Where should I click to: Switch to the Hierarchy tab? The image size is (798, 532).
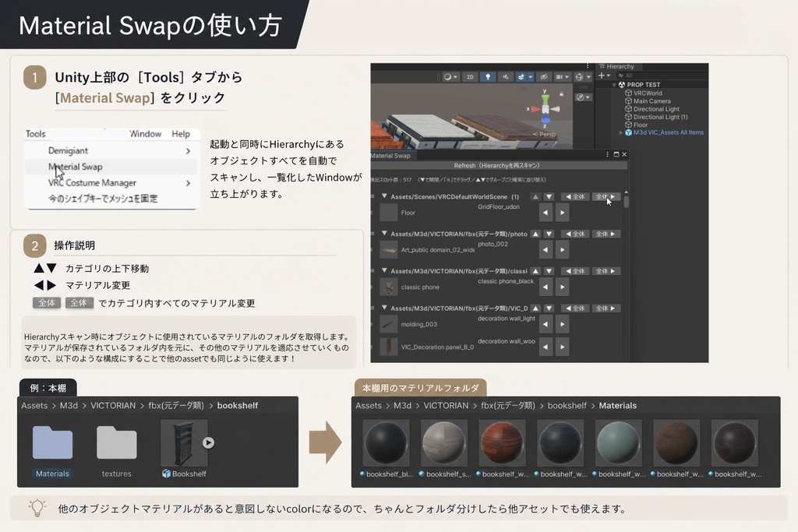617,67
